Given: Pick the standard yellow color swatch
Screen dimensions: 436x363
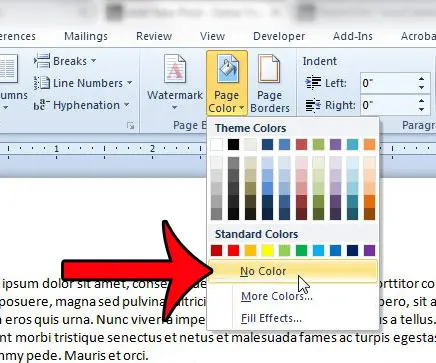Looking at the screenshot, I should tap(267, 250).
